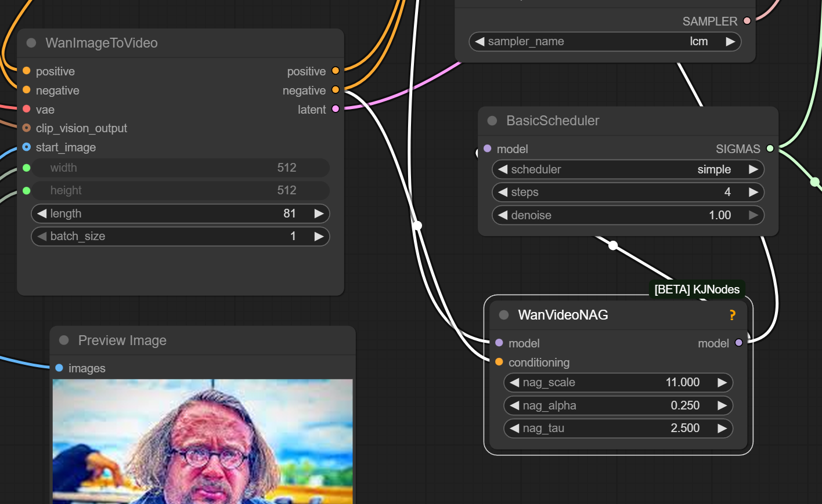Open the WanVideoNAG help question mark
Screen dimensions: 822x504
[x=733, y=315]
